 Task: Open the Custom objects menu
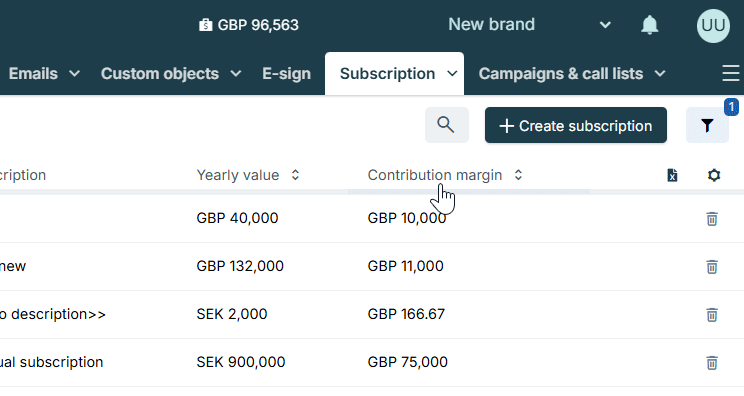[160, 74]
